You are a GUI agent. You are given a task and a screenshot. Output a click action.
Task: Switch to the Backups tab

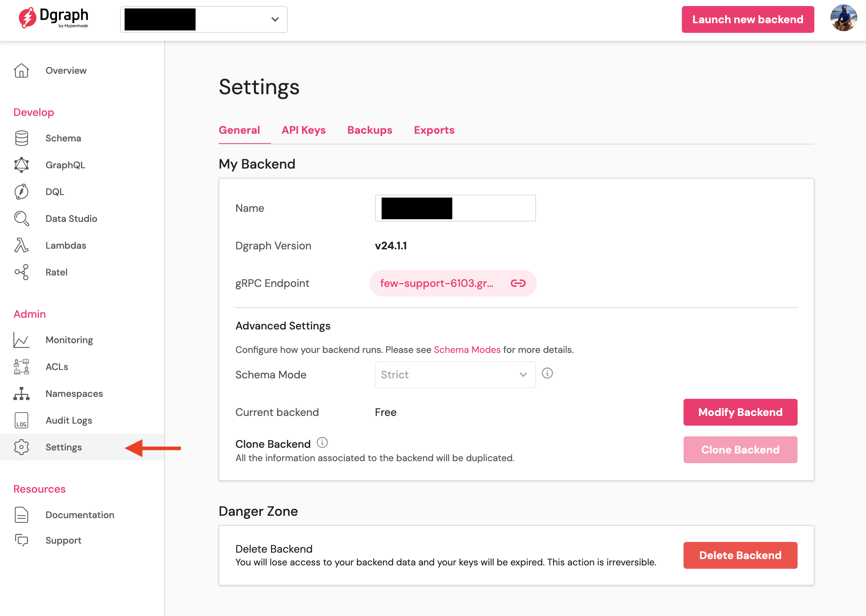370,130
